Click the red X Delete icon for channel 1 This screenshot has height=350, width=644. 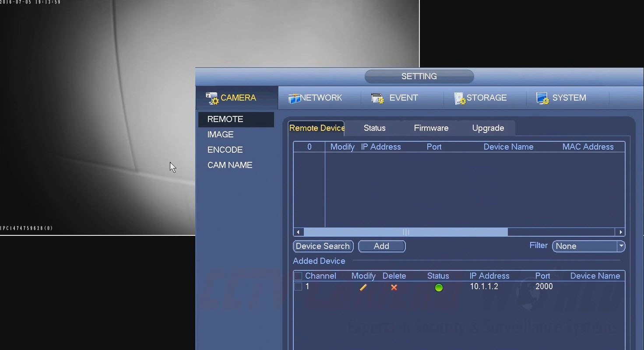394,287
